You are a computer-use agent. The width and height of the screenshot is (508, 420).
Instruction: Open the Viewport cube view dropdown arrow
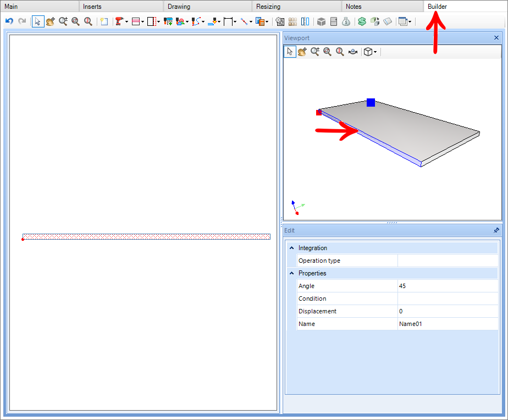(x=375, y=52)
